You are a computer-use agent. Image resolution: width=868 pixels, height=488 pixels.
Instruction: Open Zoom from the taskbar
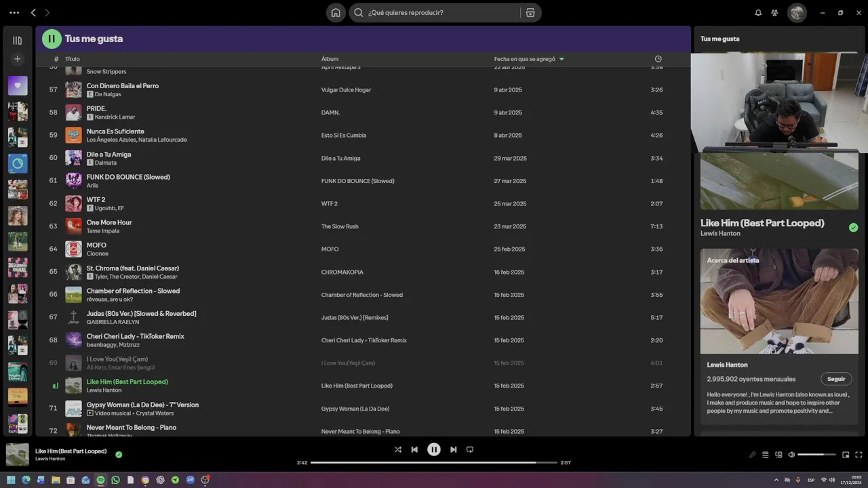pyautogui.click(x=190, y=480)
